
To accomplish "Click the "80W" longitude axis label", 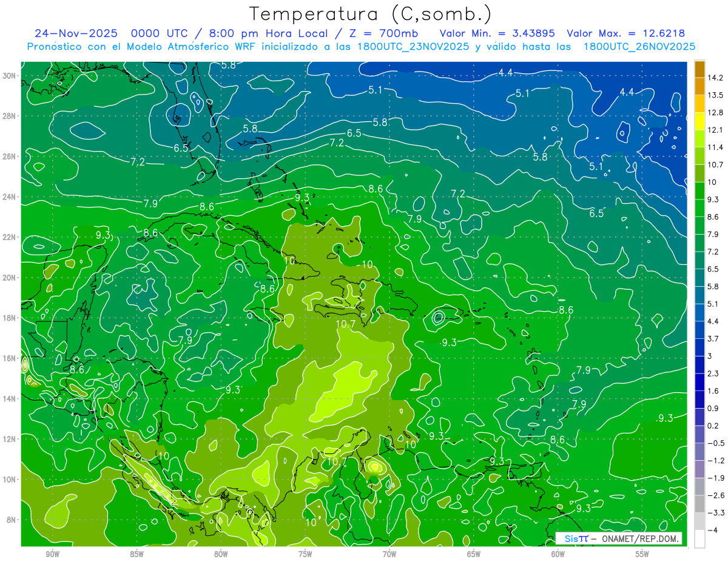I will [x=221, y=554].
